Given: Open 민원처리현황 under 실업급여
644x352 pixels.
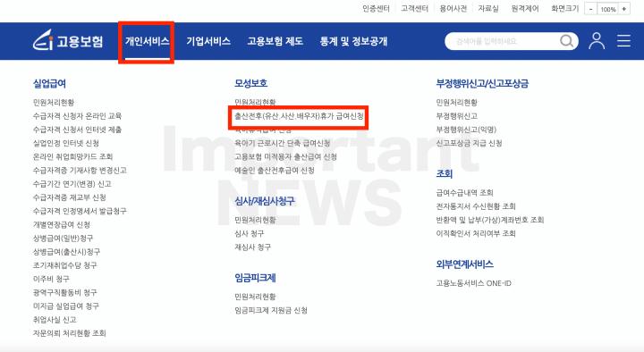Looking at the screenshot, I should tap(54, 103).
